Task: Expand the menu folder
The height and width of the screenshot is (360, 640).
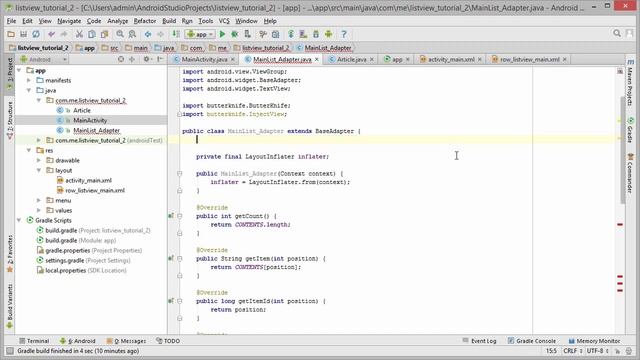Action: pyautogui.click(x=39, y=200)
